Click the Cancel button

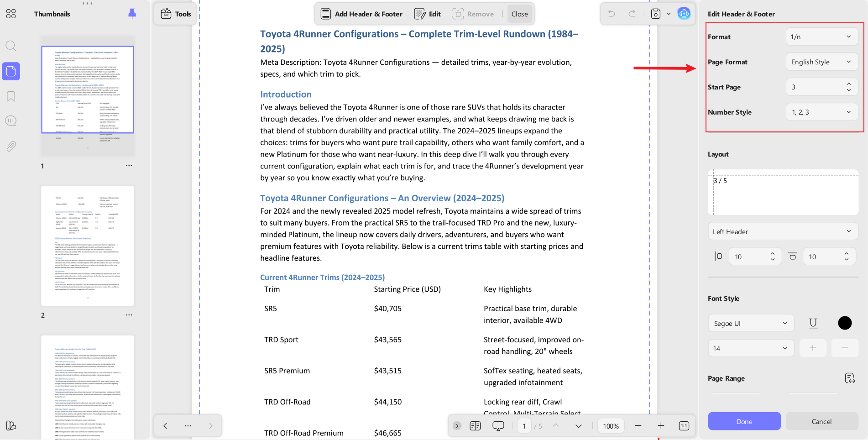pos(821,421)
